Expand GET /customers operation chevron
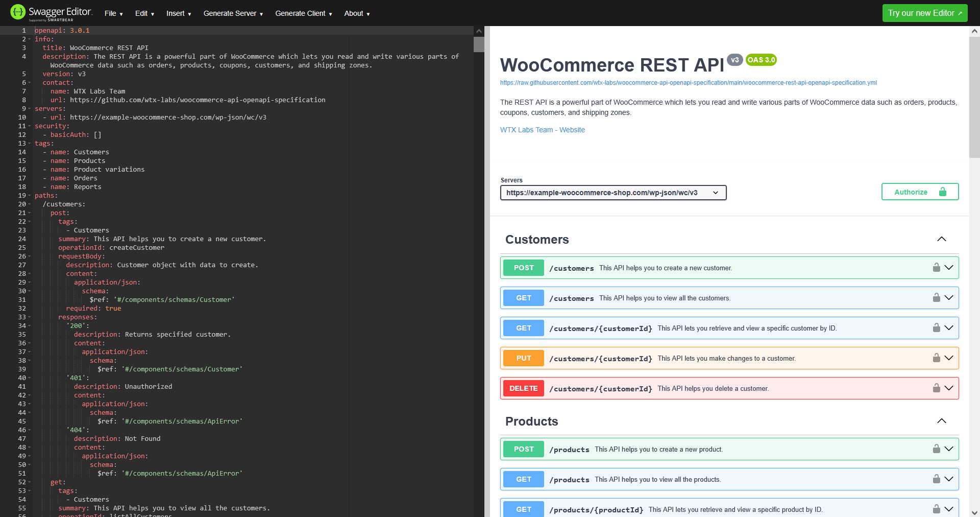This screenshot has height=517, width=980. (x=949, y=297)
